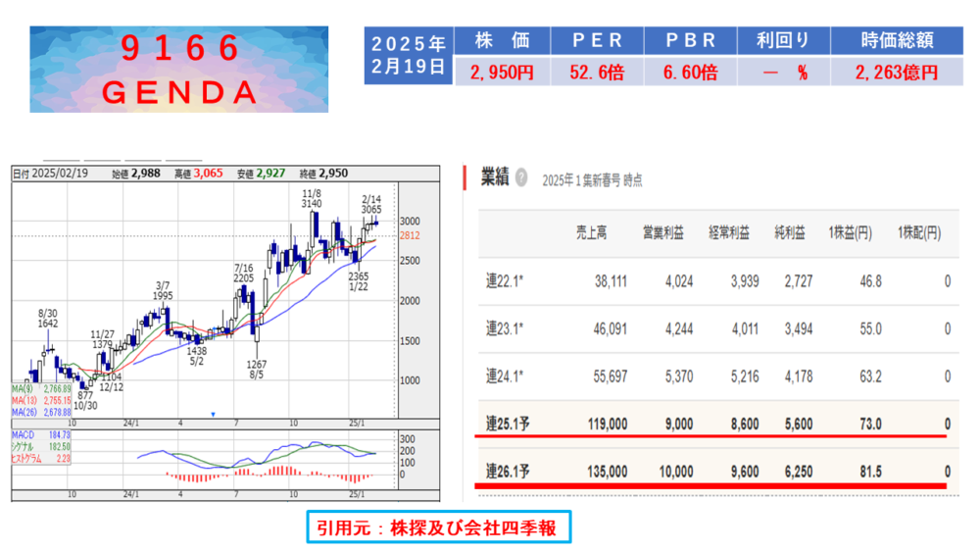980x552 pixels.
Task: Click the 時価総額 column header
Action: (897, 40)
